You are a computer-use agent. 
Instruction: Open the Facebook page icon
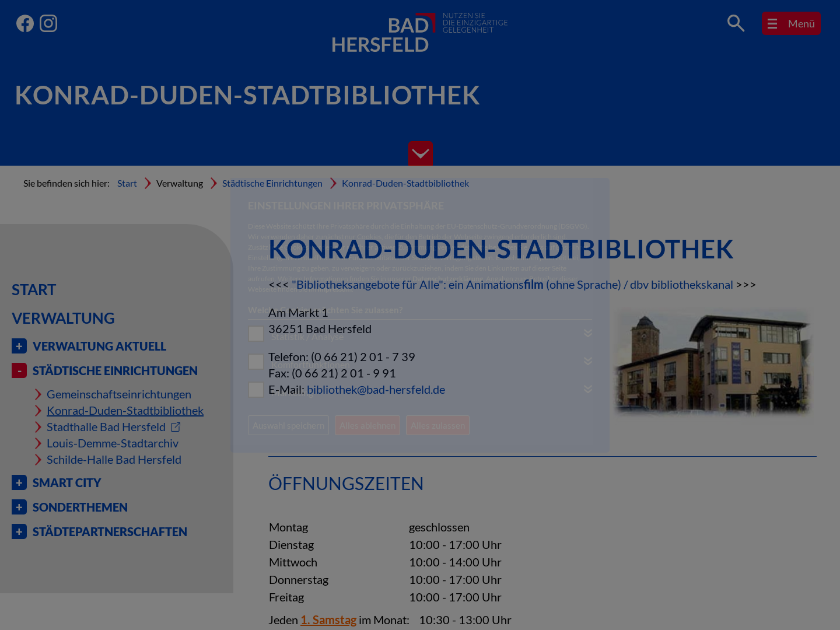[x=25, y=23]
